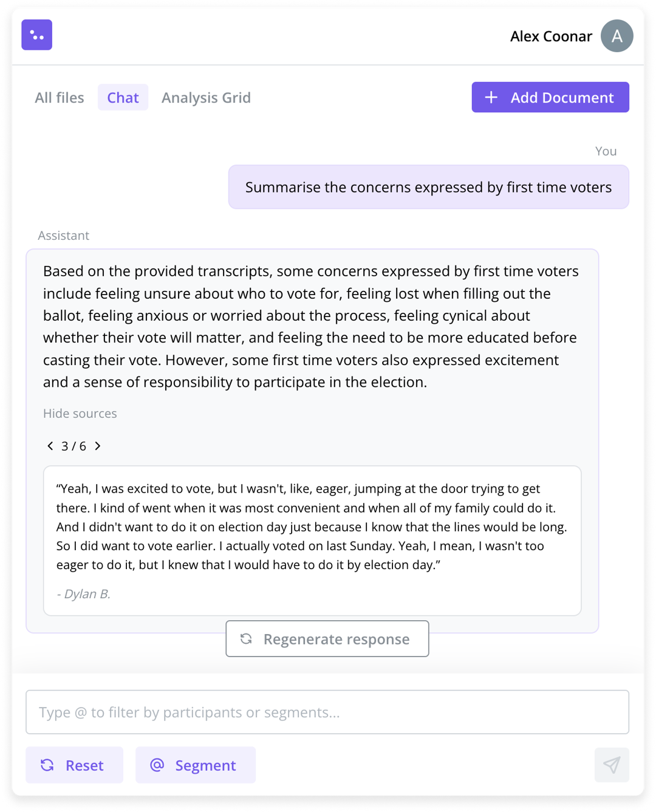Click the @ icon on Segment button
This screenshot has height=812, width=656.
tap(157, 765)
